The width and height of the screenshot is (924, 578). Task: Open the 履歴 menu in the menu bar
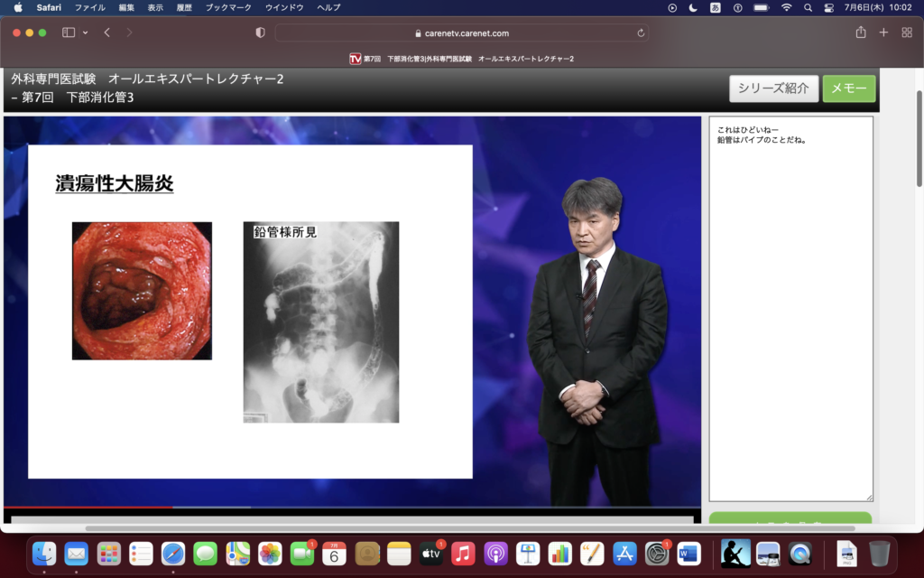(x=184, y=7)
